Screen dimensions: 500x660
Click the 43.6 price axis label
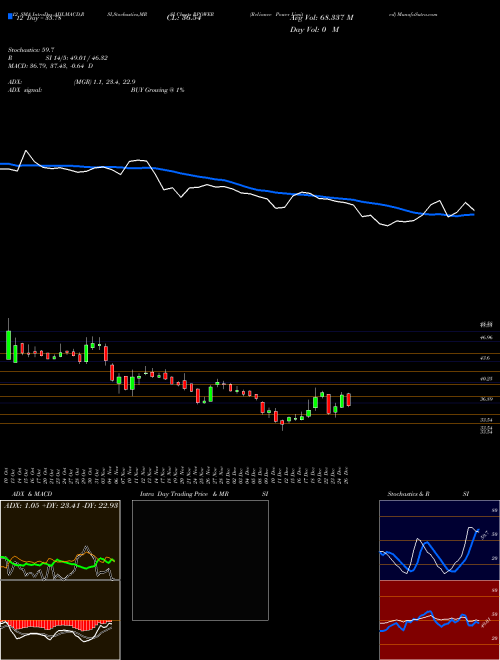[x=485, y=358]
